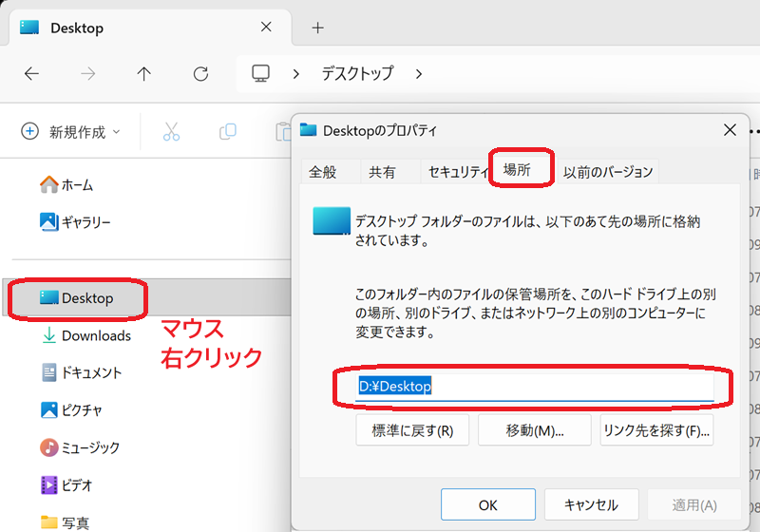Go back with the left arrow
The width and height of the screenshot is (760, 532).
pyautogui.click(x=32, y=74)
